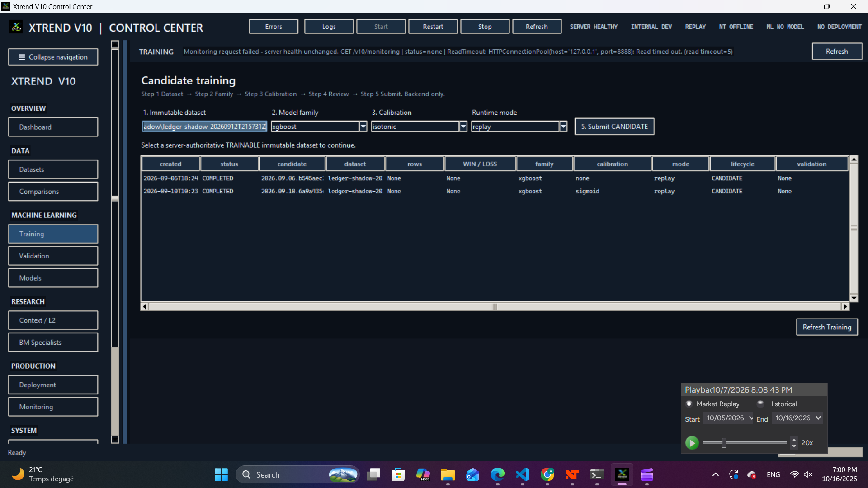
Task: Open Context / L2 research page
Action: pos(53,320)
